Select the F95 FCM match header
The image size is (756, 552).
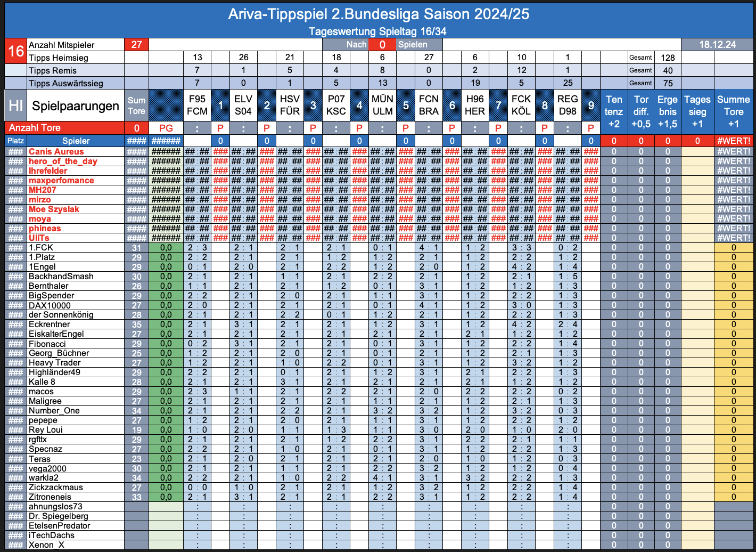[x=197, y=105]
